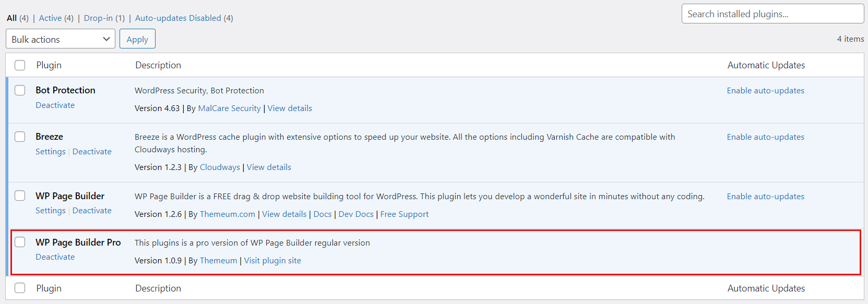Click the Breeze plugin name
The height and width of the screenshot is (304, 868).
point(49,137)
